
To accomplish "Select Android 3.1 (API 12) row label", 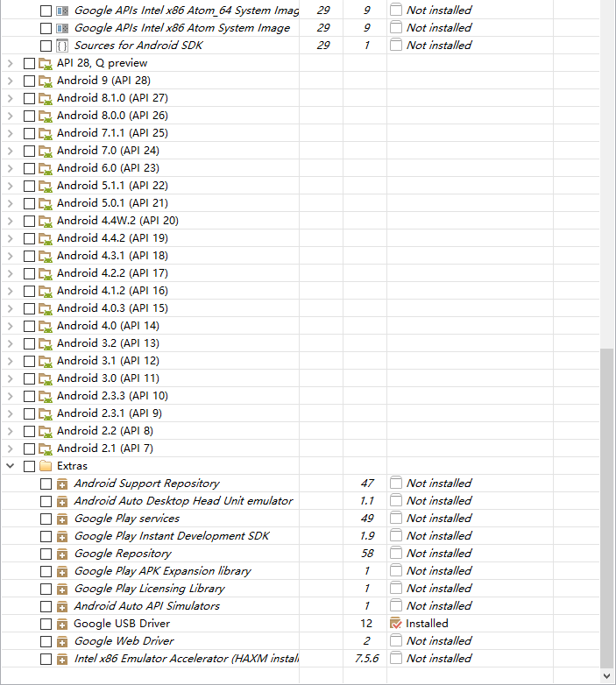I will tap(108, 360).
